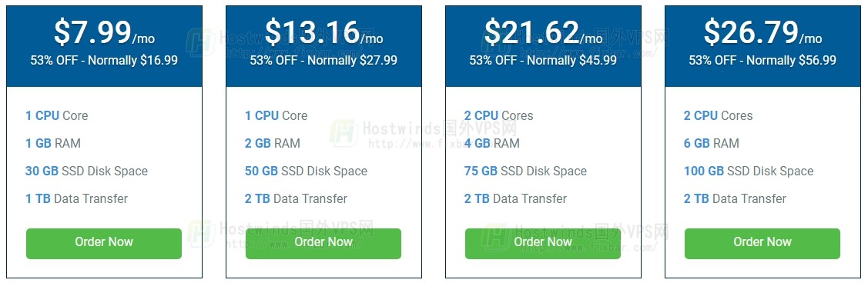Select the 30 GB SSD Disk Space line

tap(86, 171)
